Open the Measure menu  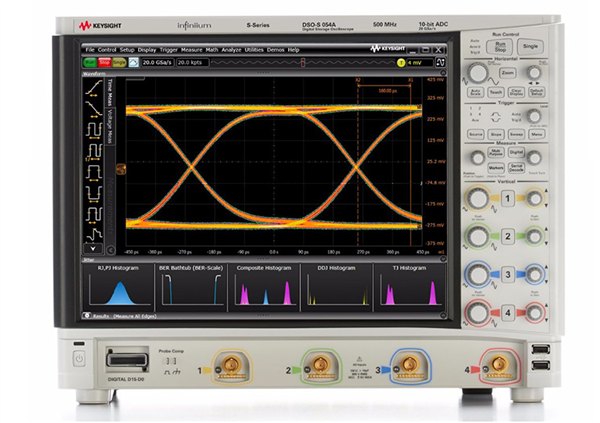192,50
